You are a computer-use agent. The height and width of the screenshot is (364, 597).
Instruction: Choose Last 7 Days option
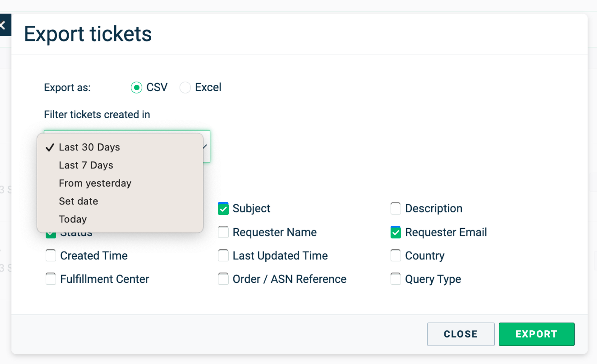coord(86,165)
